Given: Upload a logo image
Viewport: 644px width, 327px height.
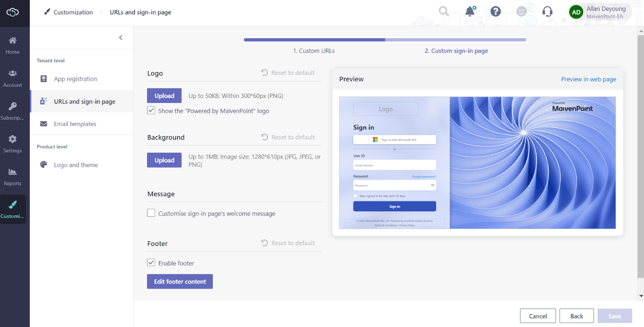Looking at the screenshot, I should click(x=164, y=96).
